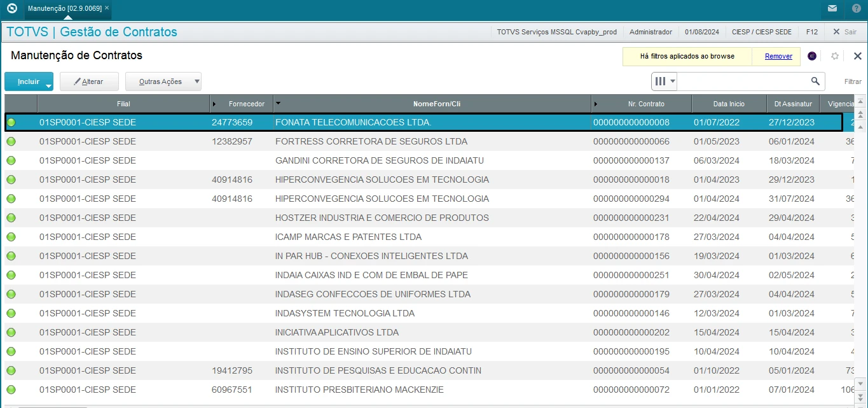Click the purple round icon beside Remover

(812, 56)
